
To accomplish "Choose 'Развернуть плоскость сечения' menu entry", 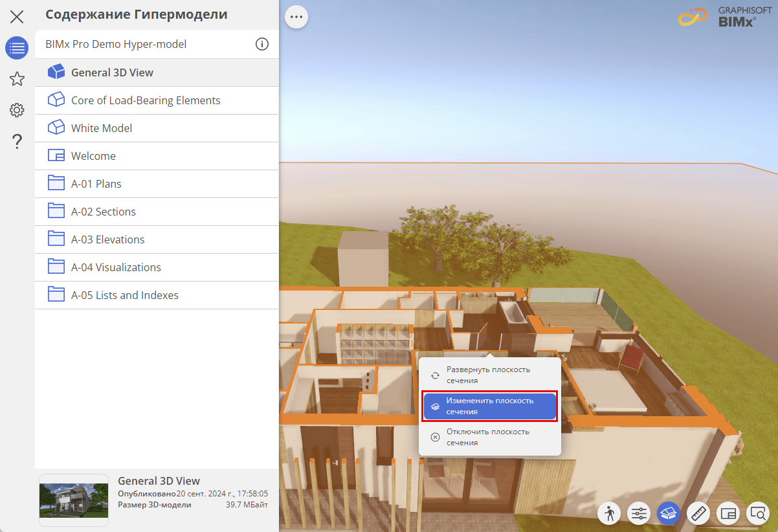I will click(x=489, y=375).
